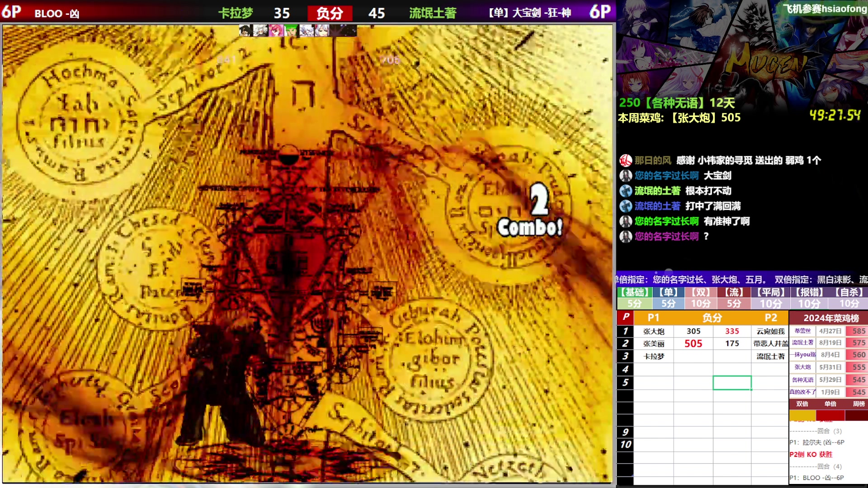Click the BLOO -凶 label in the top bar
The height and width of the screenshot is (488, 868).
[57, 14]
